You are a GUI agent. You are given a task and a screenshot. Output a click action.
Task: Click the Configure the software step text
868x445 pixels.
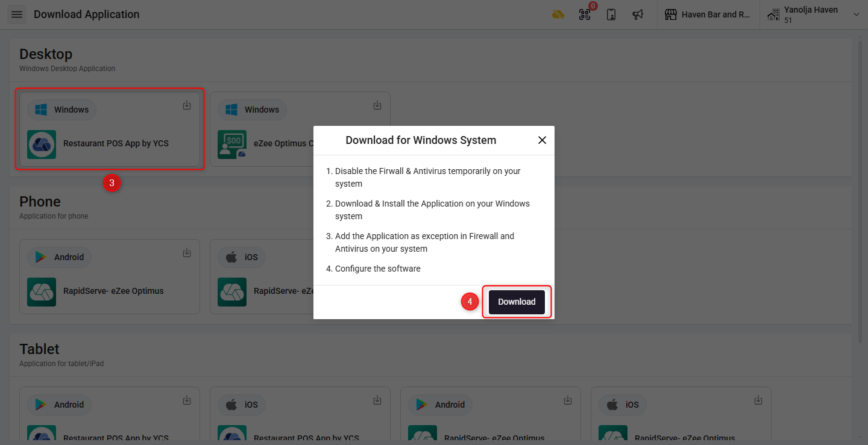click(x=378, y=269)
